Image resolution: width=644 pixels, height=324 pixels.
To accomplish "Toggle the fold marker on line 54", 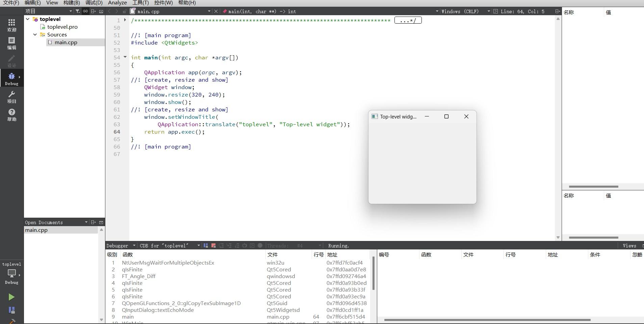I will (125, 57).
